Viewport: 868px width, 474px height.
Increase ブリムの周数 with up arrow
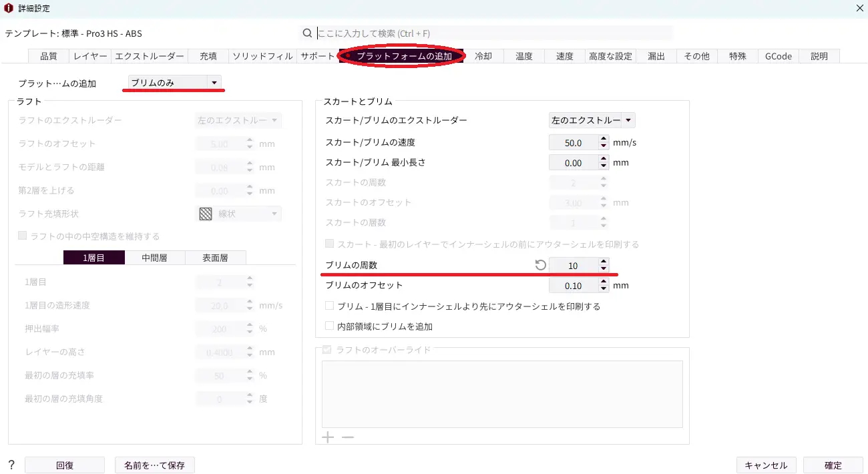(604, 262)
